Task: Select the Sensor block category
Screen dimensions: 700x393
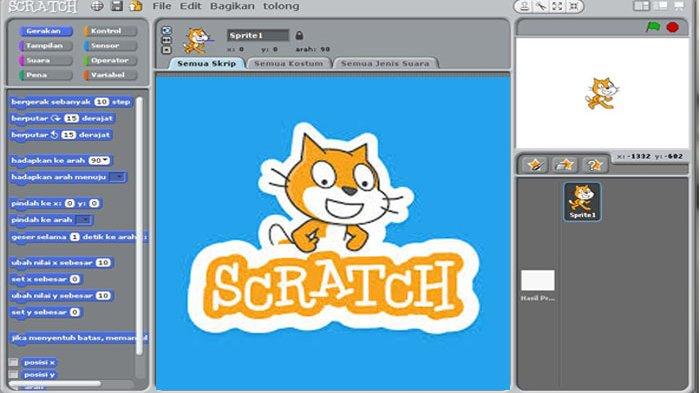Action: point(110,46)
